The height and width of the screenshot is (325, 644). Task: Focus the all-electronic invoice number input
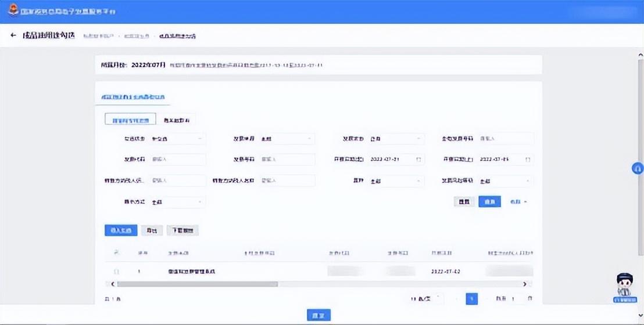[x=506, y=139]
